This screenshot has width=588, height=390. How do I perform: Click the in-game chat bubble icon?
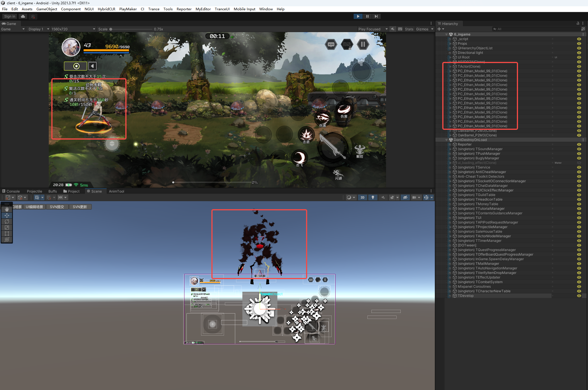pos(331,44)
